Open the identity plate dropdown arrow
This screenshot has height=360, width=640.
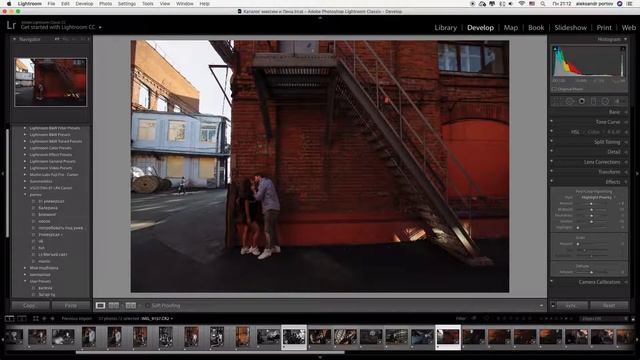point(100,27)
